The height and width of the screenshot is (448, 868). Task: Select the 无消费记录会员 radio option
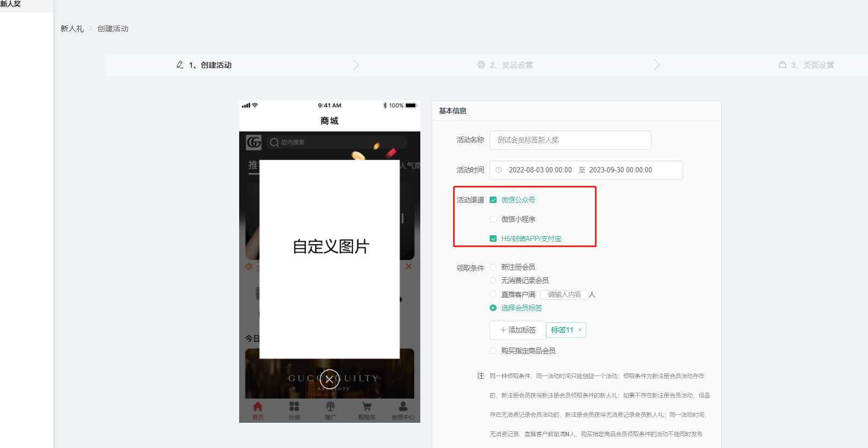coord(493,280)
